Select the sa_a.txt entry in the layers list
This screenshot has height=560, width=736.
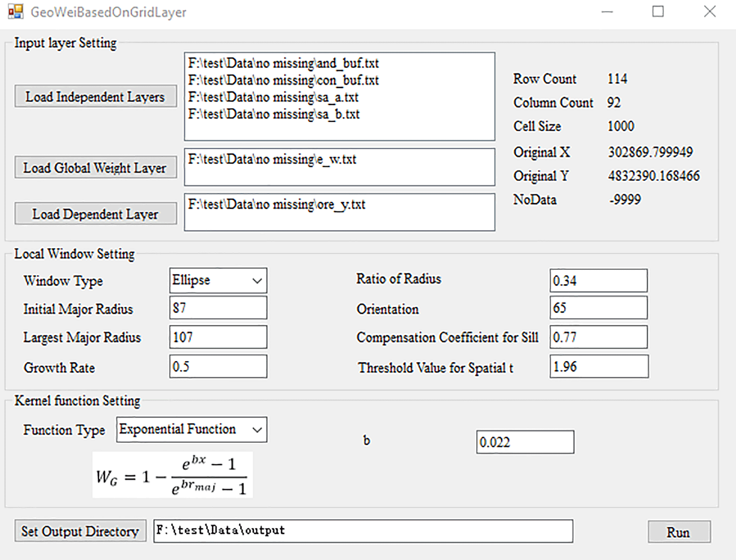[x=273, y=97]
